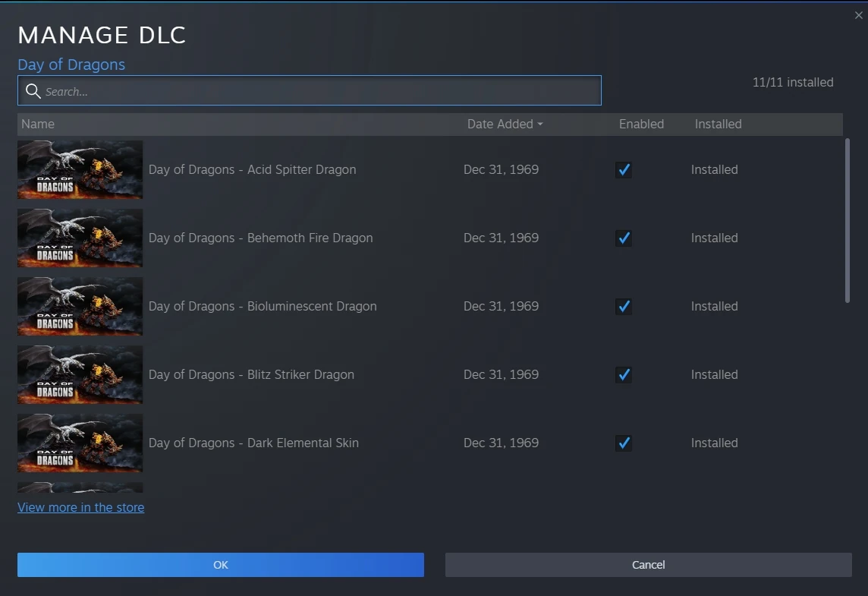Click the '11/11 installed' counter text
This screenshot has width=868, height=596.
[793, 82]
